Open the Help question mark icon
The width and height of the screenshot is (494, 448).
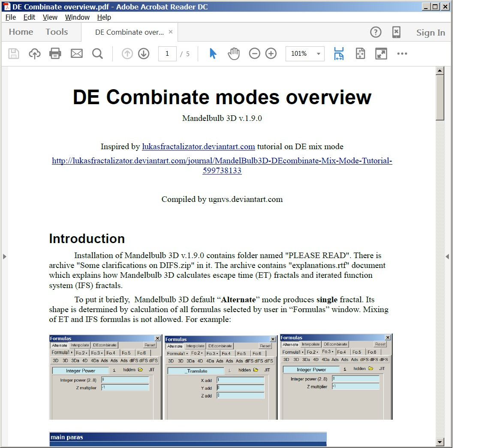376,32
